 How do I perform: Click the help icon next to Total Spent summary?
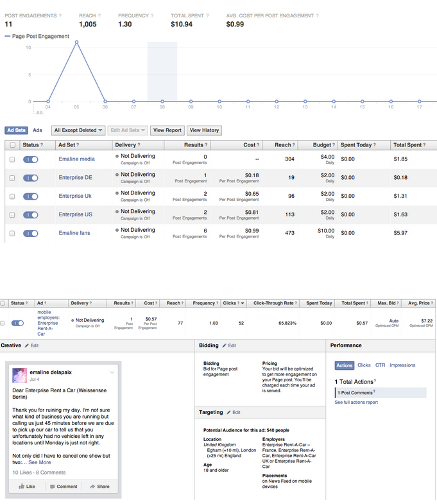point(207,15)
